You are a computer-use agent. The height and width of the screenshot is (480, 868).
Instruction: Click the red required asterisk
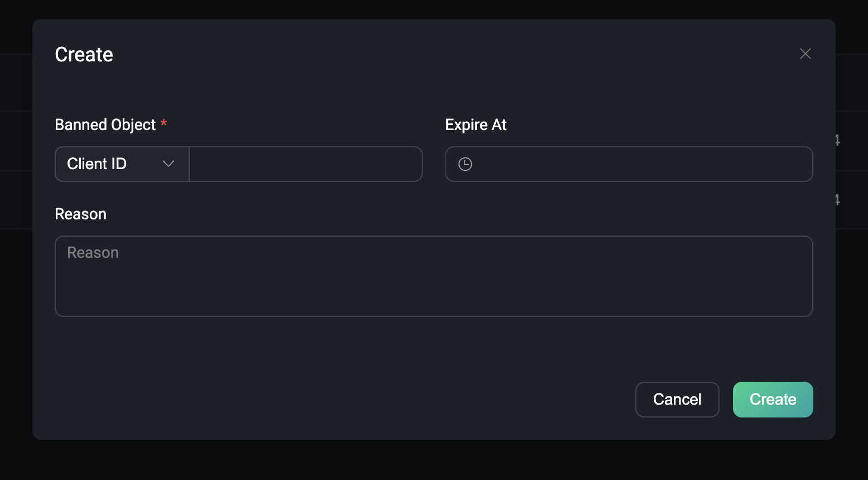tap(164, 123)
